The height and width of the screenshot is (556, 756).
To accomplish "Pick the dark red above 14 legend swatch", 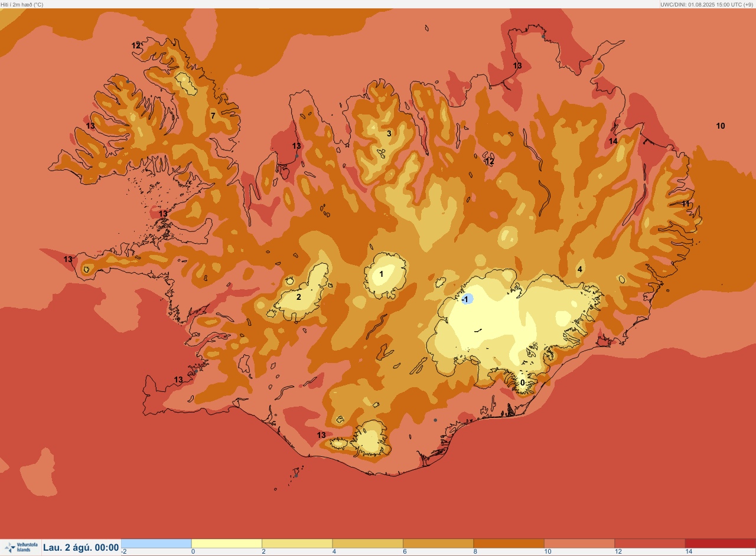I will click(x=721, y=543).
